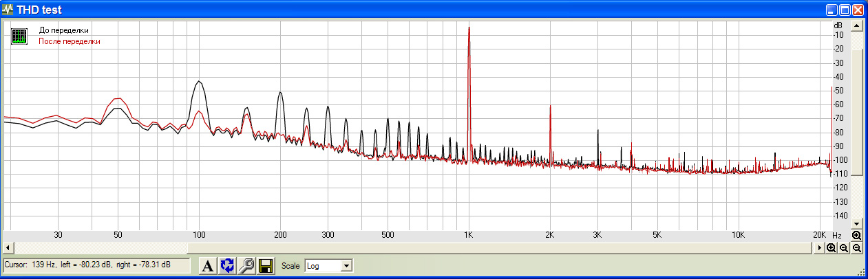Click the vertical scrollbar down arrow

tap(857, 224)
